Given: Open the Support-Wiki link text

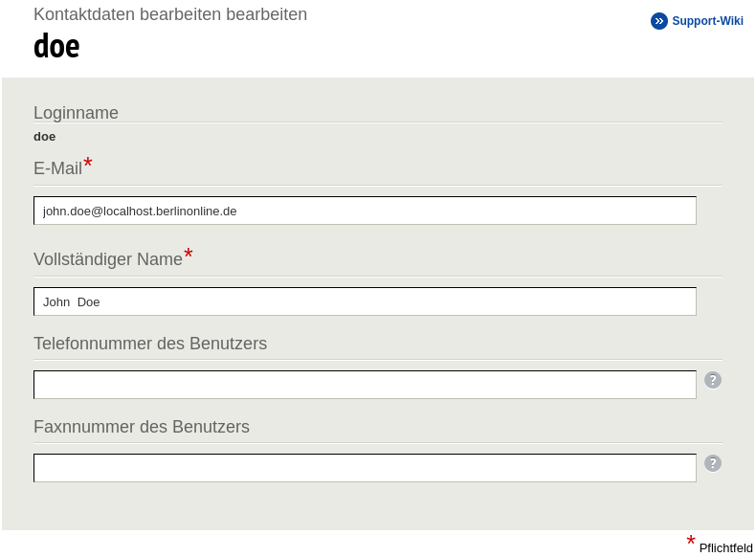Looking at the screenshot, I should (707, 21).
